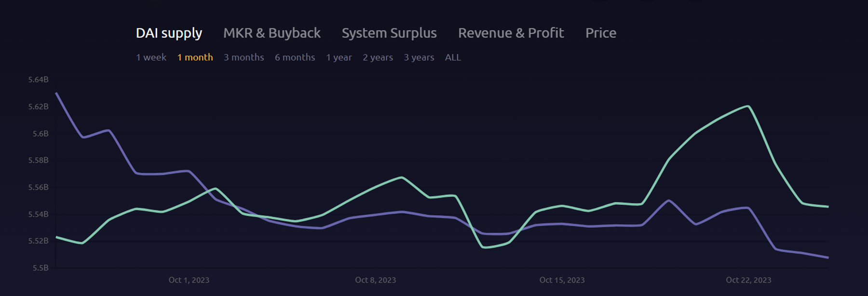Switch to the DAI supply tab
This screenshot has width=868, height=296.
tap(169, 33)
